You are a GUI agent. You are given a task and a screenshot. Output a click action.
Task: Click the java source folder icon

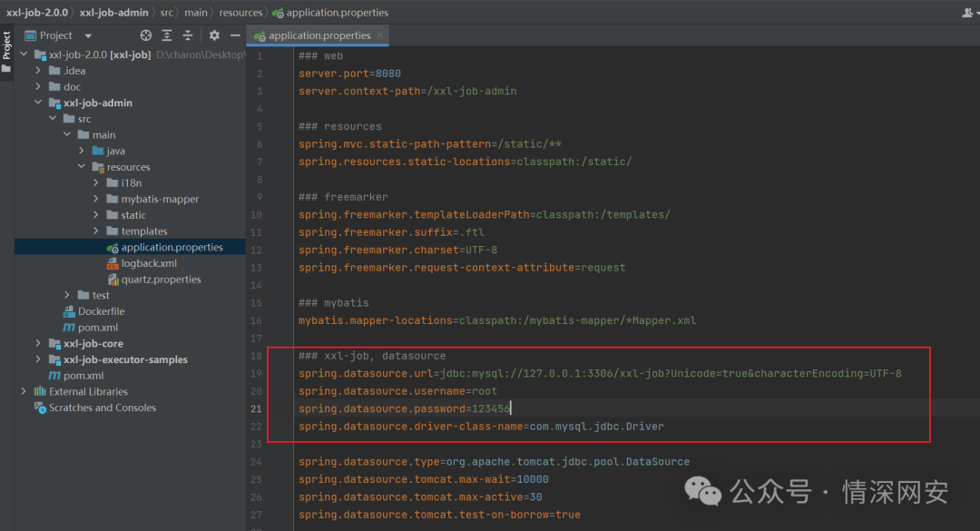click(x=98, y=151)
